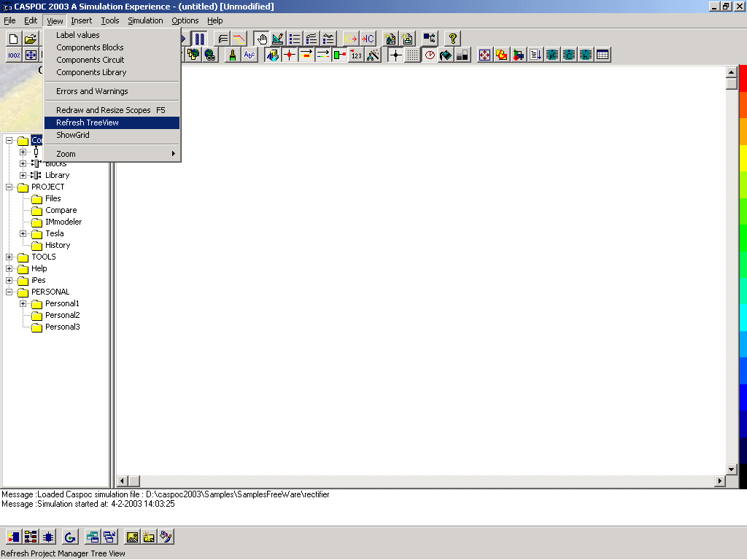This screenshot has height=560, width=747.
Task: Click the scroll down arrow of the vertical scrollbar
Action: pos(731,469)
